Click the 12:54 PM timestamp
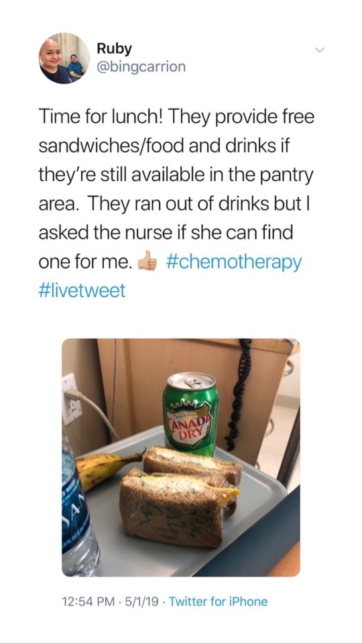The height and width of the screenshot is (644, 362). point(88,602)
